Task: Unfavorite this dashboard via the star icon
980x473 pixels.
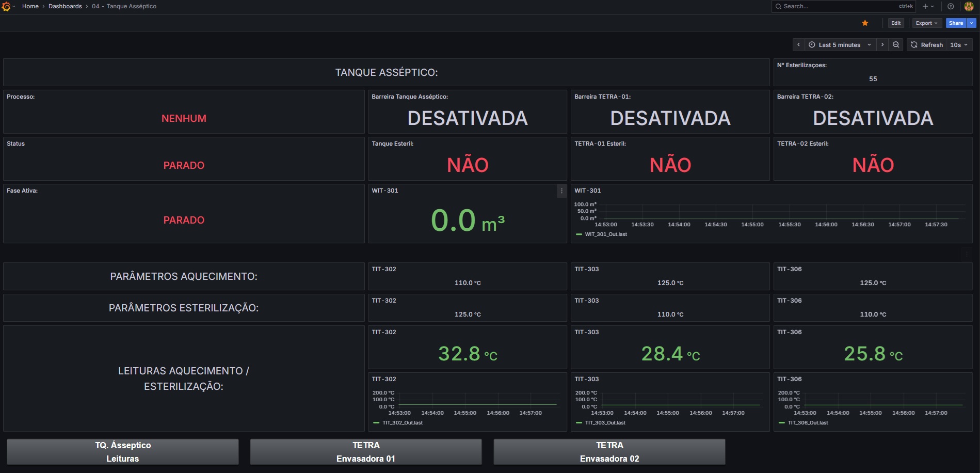Action: click(865, 23)
